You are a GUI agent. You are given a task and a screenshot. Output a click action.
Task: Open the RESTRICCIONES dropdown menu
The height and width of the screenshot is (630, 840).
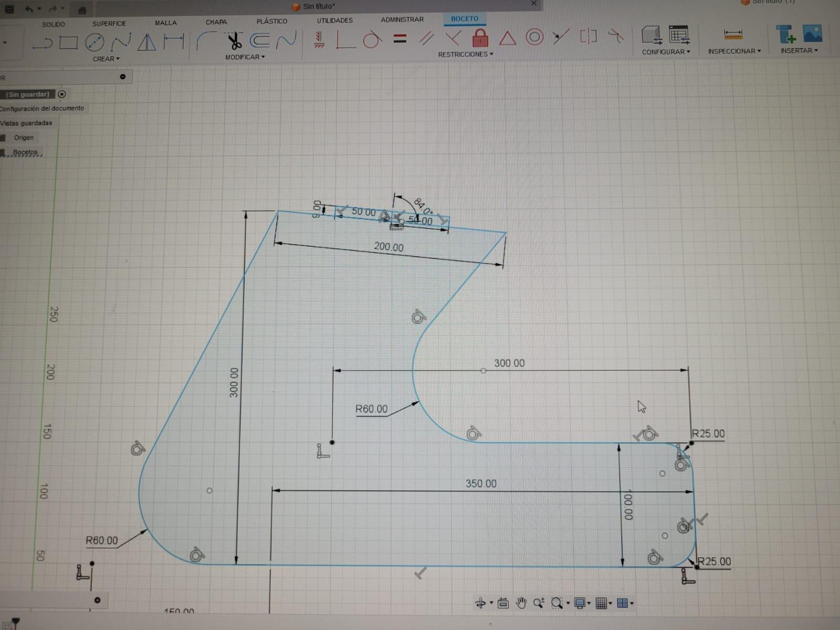(x=466, y=54)
